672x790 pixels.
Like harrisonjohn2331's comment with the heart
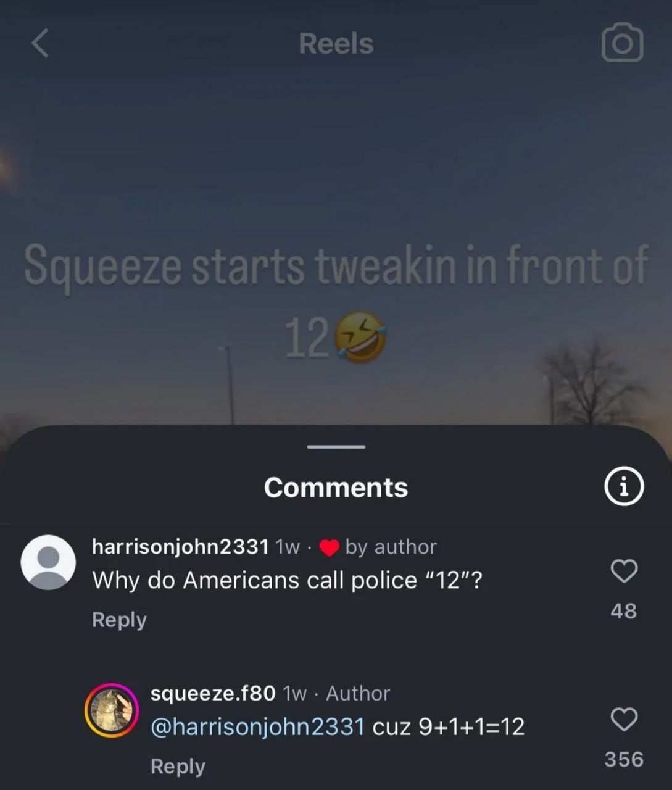tap(624, 570)
